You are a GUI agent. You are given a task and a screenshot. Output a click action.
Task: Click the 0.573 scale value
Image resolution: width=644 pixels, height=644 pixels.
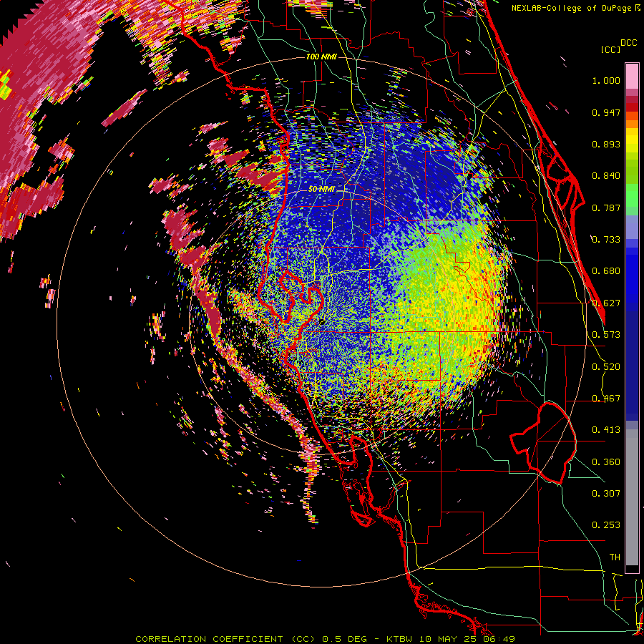606,335
